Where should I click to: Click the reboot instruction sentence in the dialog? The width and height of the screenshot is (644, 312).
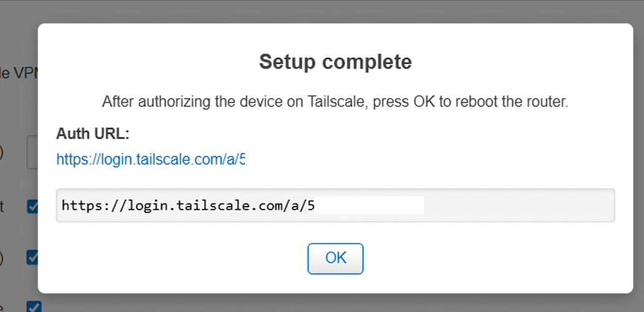click(x=335, y=102)
